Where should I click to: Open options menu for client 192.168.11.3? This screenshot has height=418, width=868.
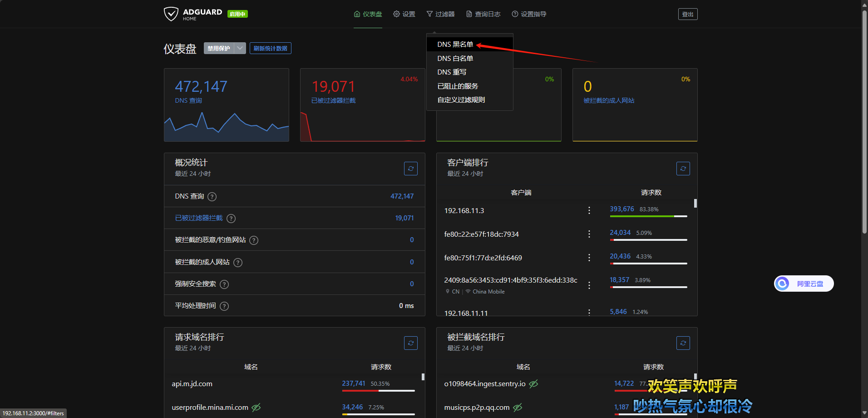(589, 210)
